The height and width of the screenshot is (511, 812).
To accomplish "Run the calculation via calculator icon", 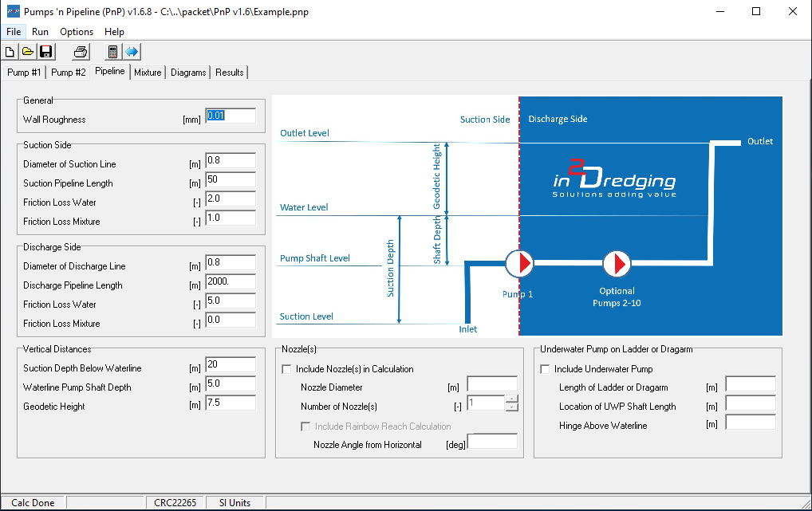I will click(x=112, y=51).
